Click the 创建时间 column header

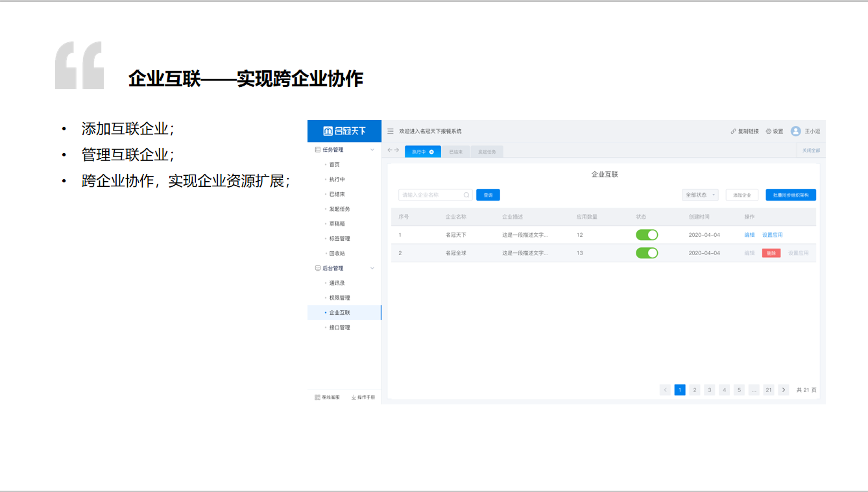click(x=699, y=217)
